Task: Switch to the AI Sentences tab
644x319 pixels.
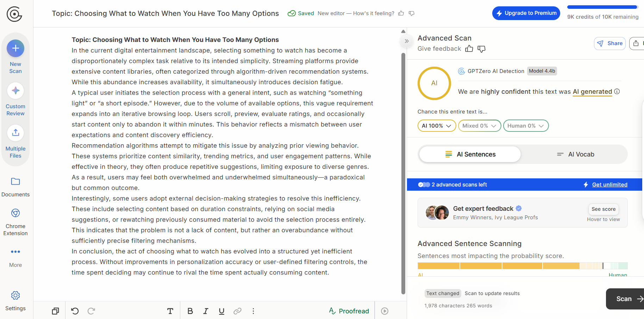Action: pos(470,154)
